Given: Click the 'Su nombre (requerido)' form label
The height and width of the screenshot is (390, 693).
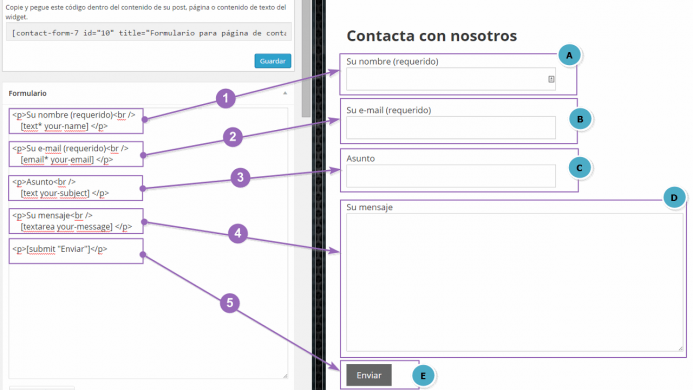Looking at the screenshot, I should 392,61.
